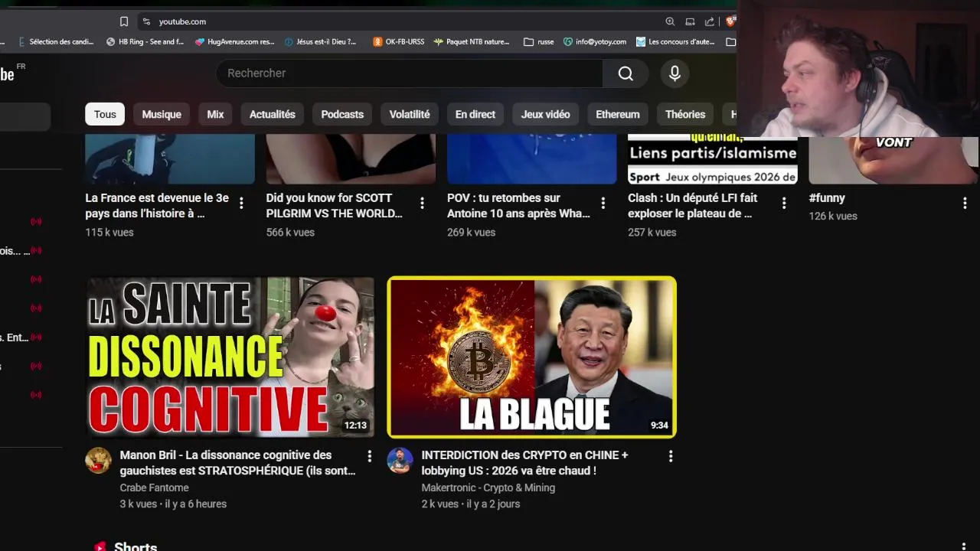Open 'INTERDICTION des CRYPTO en CHINE' title
Screen dimensions: 980x551
pos(524,462)
